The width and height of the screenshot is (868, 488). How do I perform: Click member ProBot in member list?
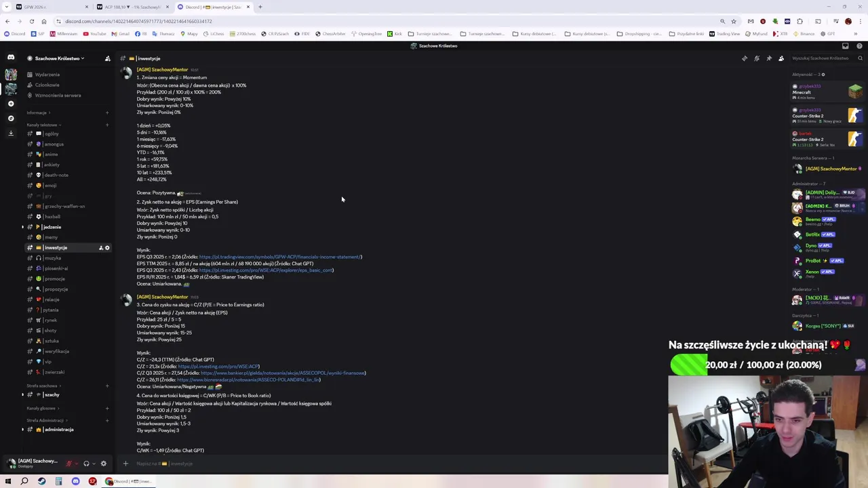(x=826, y=260)
